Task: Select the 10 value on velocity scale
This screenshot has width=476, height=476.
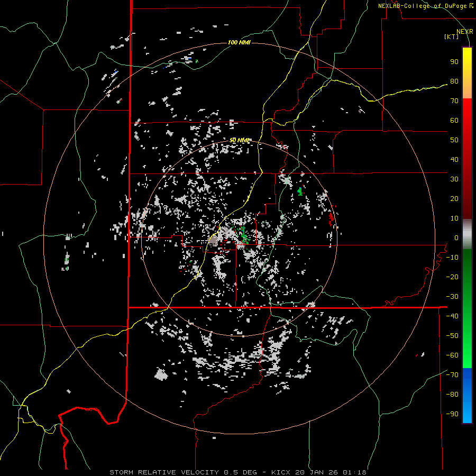Action: point(454,218)
